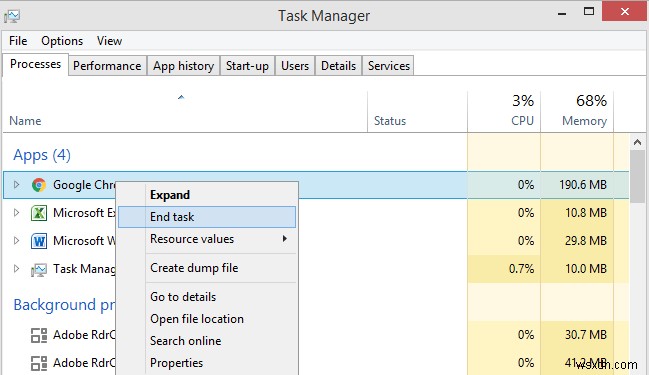
Task: Open the View menu
Action: pos(109,41)
